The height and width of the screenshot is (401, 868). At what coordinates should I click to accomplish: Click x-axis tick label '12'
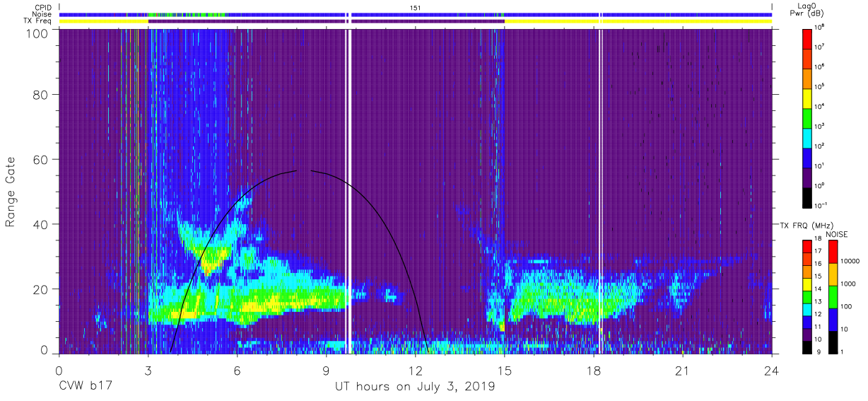point(416,371)
